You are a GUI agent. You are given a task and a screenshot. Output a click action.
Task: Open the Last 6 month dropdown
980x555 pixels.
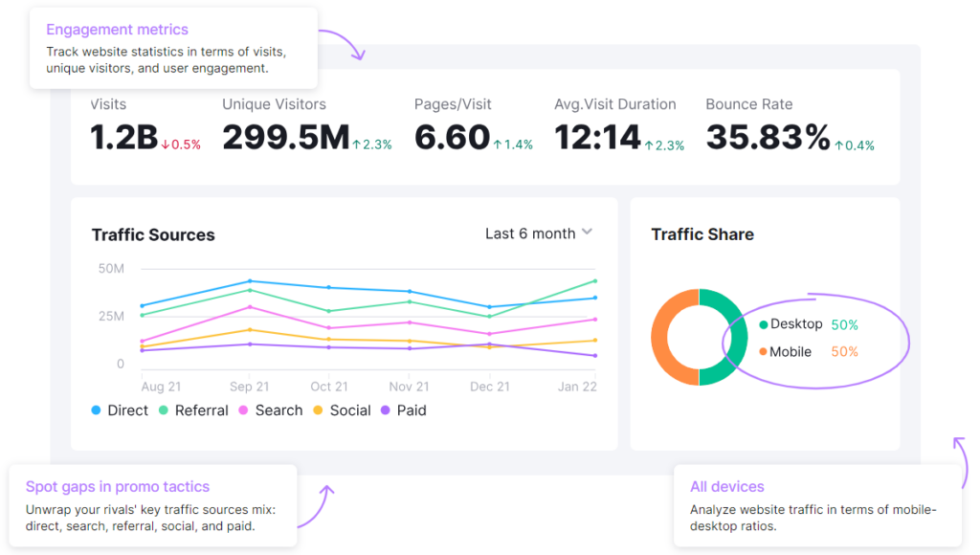530,233
